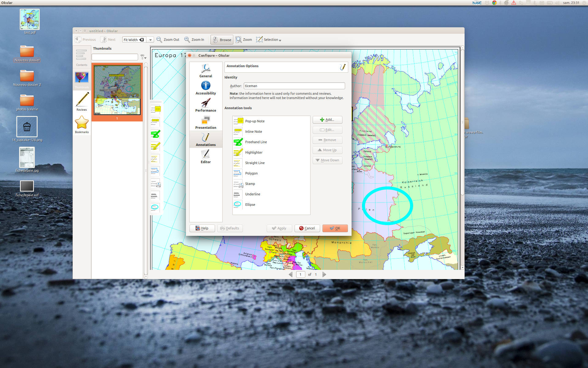Open test.pdf desktop file
588x368 pixels.
coord(30,22)
